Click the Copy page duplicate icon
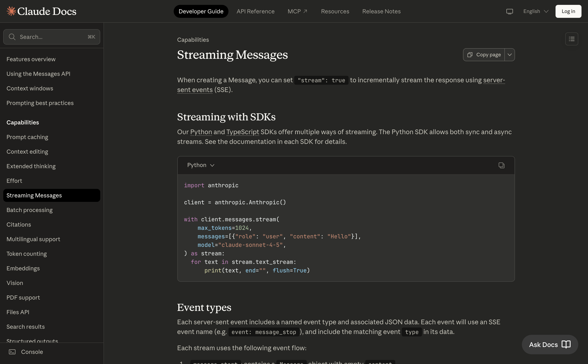Screen dimensions: 588x364 470,55
